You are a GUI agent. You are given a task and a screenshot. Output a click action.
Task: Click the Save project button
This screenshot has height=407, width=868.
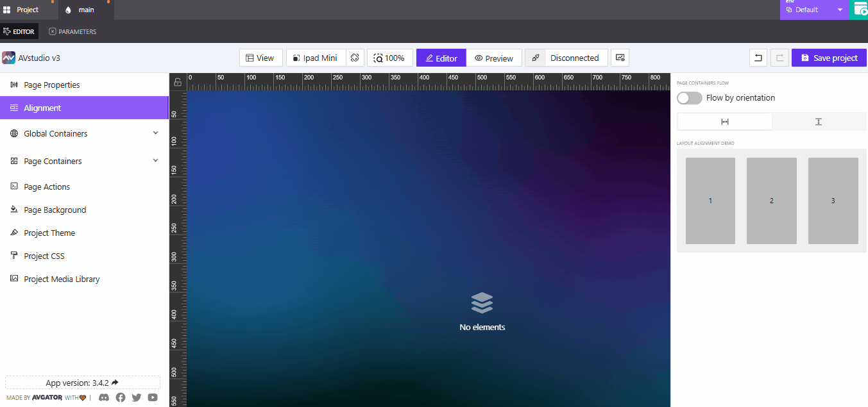[829, 58]
